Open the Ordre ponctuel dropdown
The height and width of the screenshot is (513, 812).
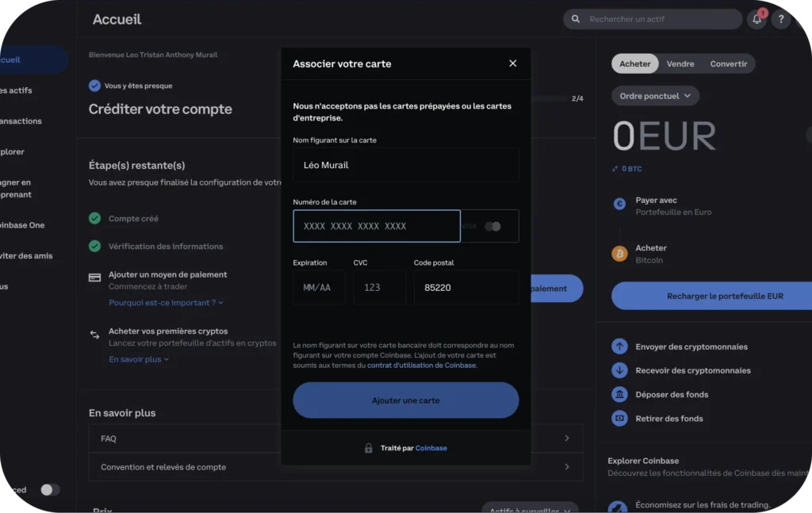(x=655, y=96)
